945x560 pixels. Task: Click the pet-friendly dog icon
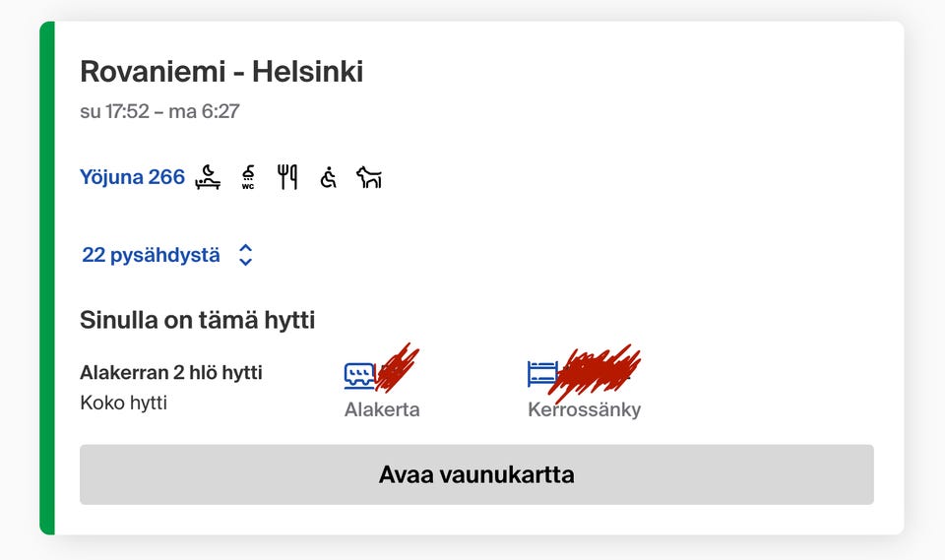[x=369, y=177]
